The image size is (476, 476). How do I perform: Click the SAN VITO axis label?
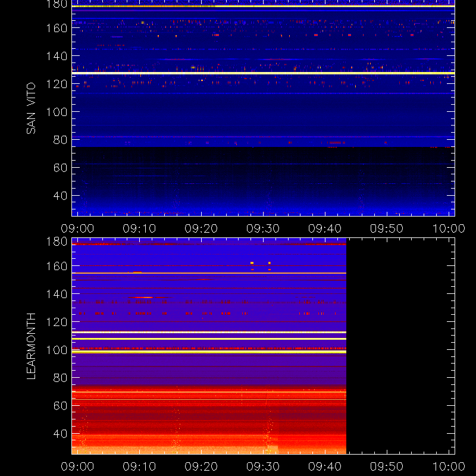[x=31, y=108]
